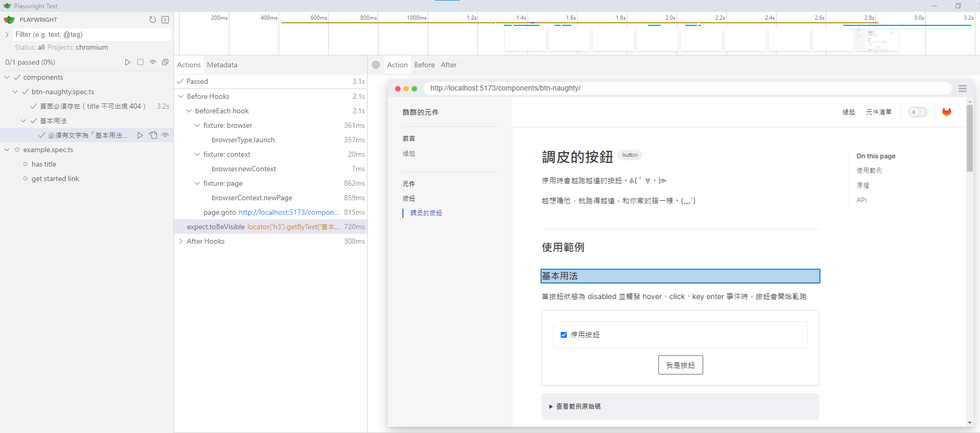Toggle the output panel icon
Viewport: 980px width, 433px height.
[165, 20]
